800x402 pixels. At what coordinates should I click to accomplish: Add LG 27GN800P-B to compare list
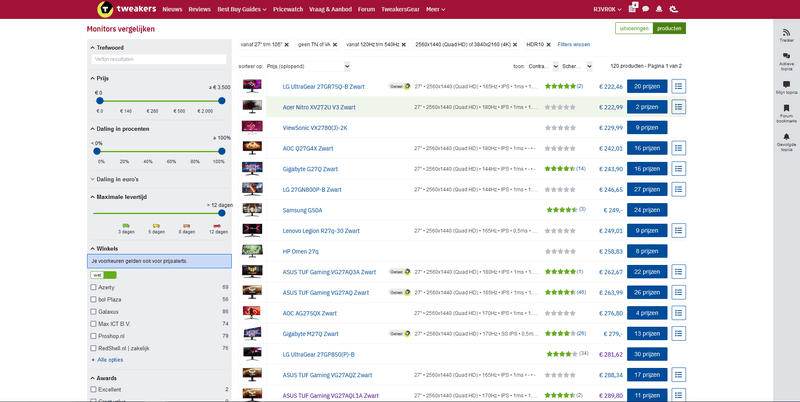coord(679,189)
